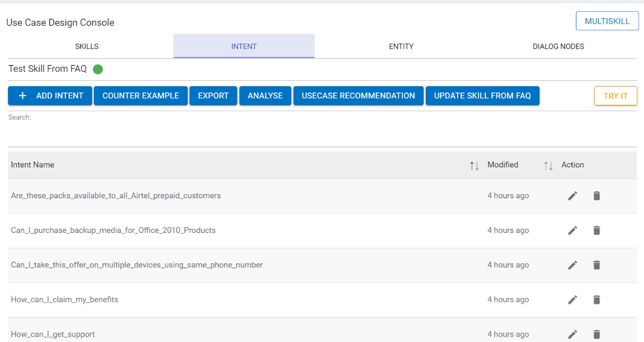Edit the How_can_I_claim_my_benefits intent
Screen dimensions: 644x342
point(573,299)
